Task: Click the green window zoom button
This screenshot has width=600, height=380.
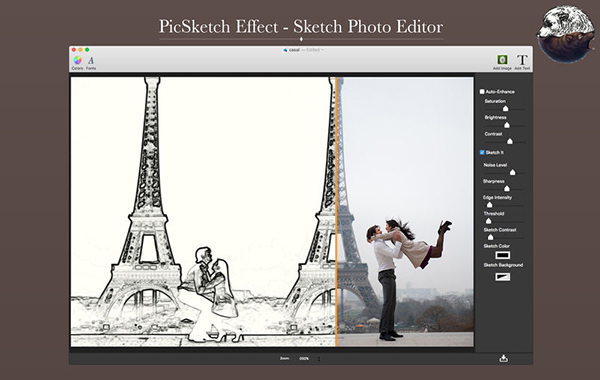Action: (x=87, y=50)
